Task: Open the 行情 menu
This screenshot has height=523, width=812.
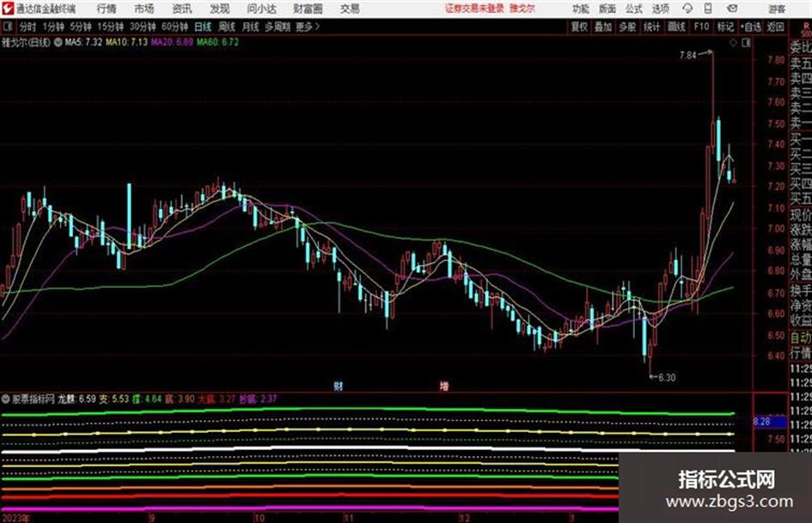Action: pos(107,9)
